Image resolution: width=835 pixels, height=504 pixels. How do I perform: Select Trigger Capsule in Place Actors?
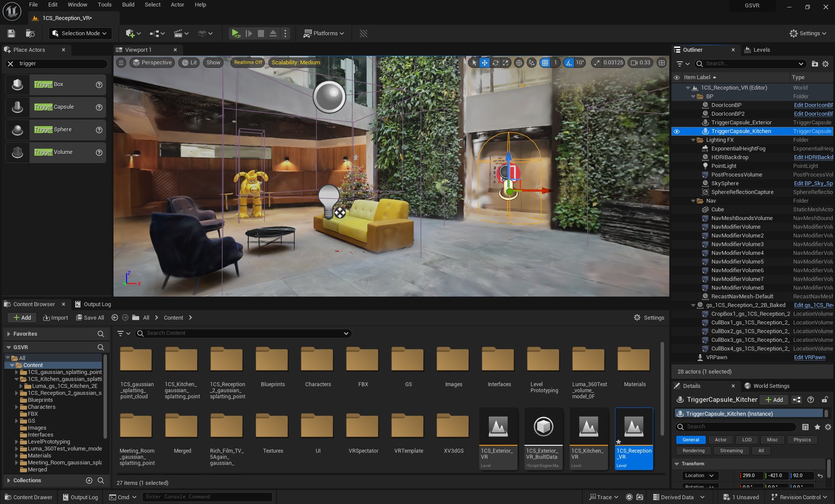coord(56,107)
